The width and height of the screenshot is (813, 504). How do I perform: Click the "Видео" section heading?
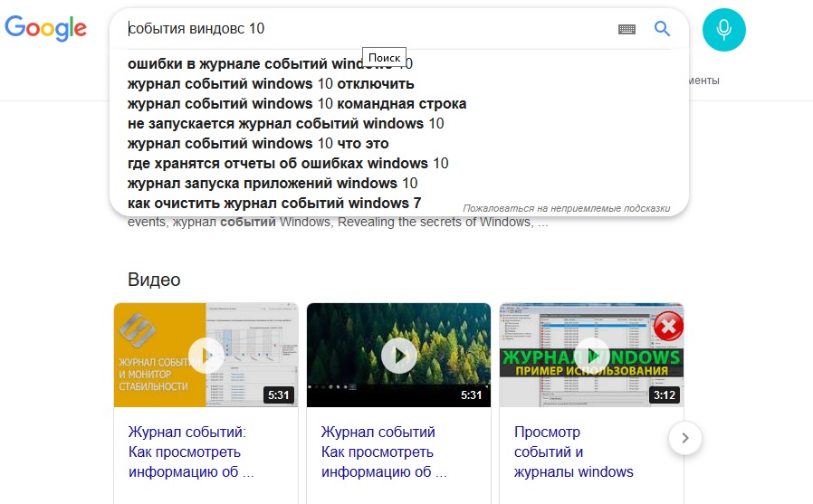click(x=154, y=280)
